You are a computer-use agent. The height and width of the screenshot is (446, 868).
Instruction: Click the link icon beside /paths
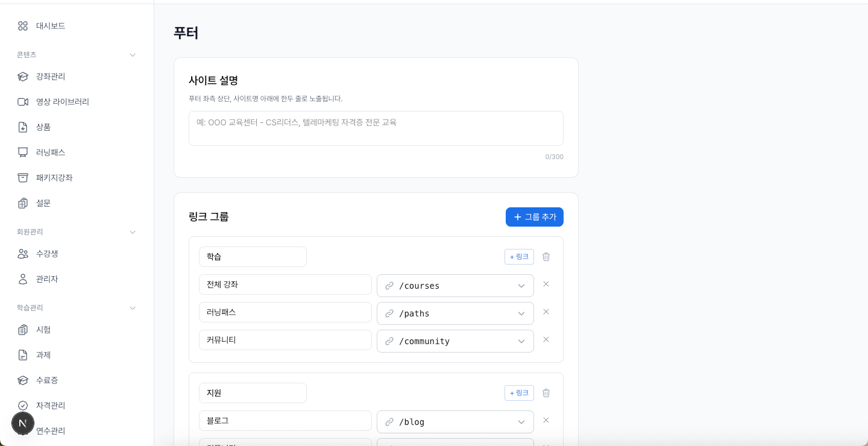(389, 313)
